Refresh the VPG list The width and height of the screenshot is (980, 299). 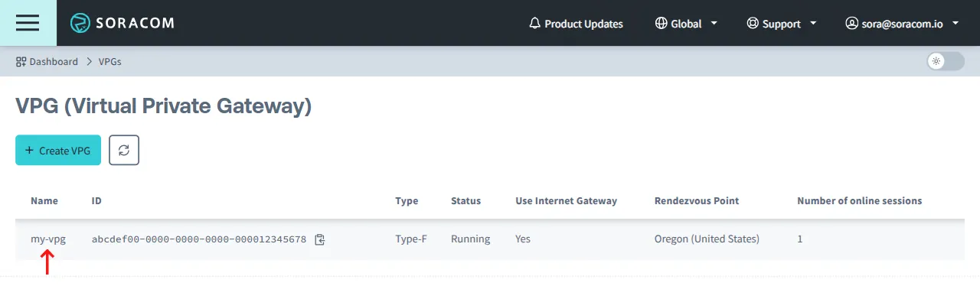coord(124,151)
